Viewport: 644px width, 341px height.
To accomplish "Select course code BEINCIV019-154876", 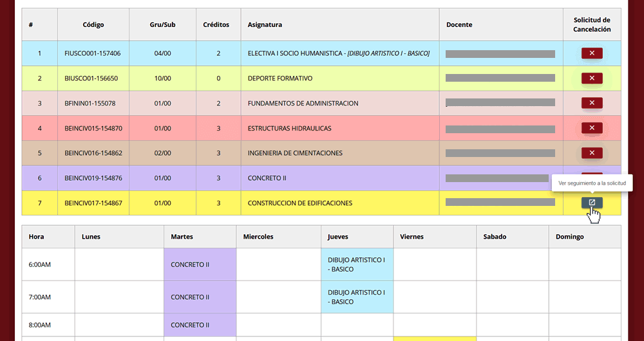I will click(93, 178).
